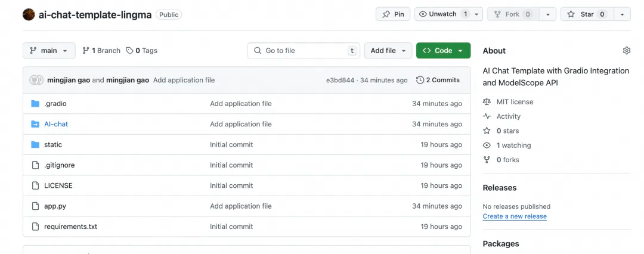Open the requirements.txt file

70,227
